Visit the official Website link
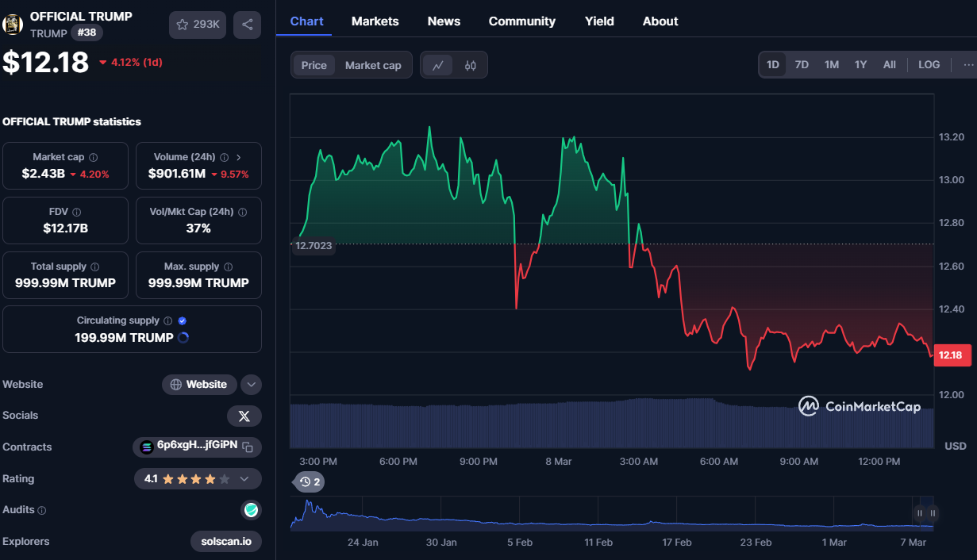This screenshot has width=977, height=560. point(199,385)
